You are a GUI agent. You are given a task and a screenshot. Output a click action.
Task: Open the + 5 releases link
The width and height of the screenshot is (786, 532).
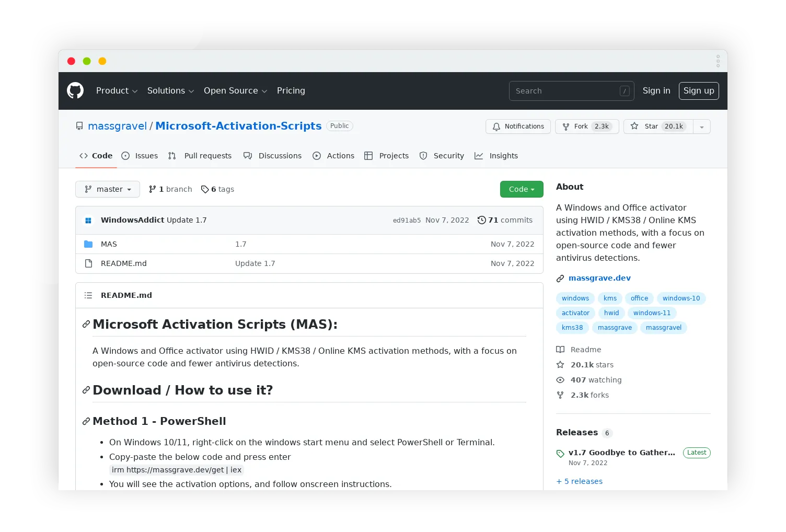pyautogui.click(x=579, y=481)
